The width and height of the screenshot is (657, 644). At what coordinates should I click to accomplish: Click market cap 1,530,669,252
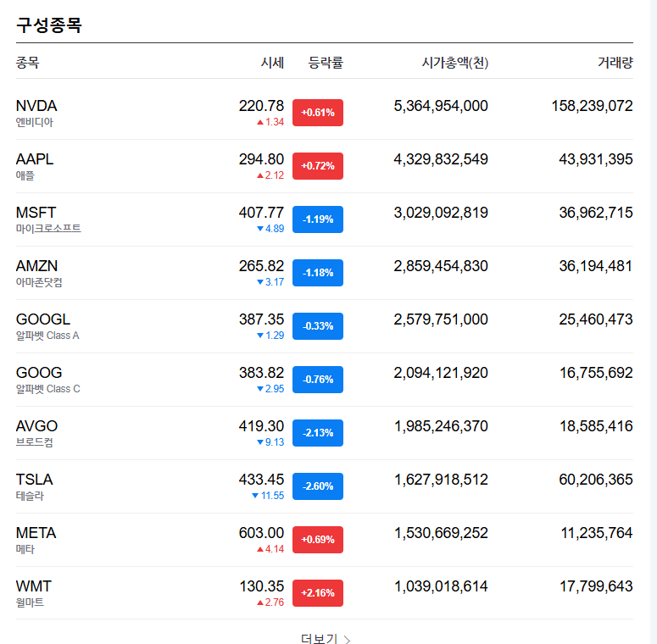pyautogui.click(x=441, y=533)
